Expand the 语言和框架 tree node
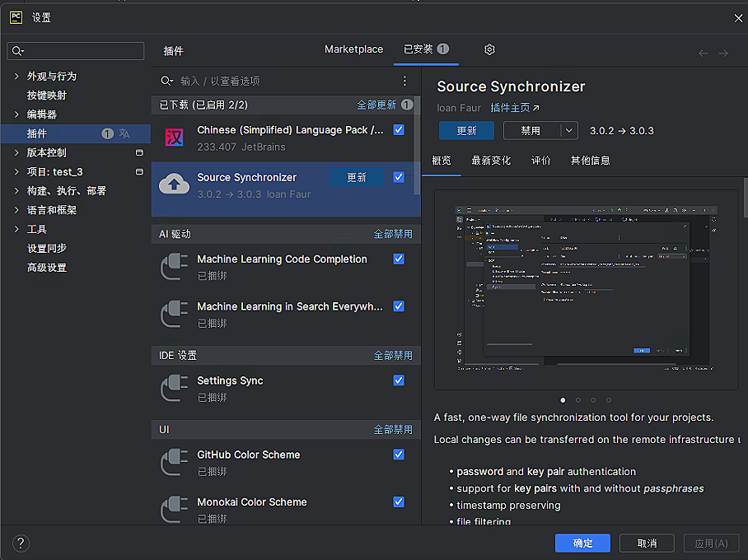This screenshot has width=748, height=560. pos(16,210)
